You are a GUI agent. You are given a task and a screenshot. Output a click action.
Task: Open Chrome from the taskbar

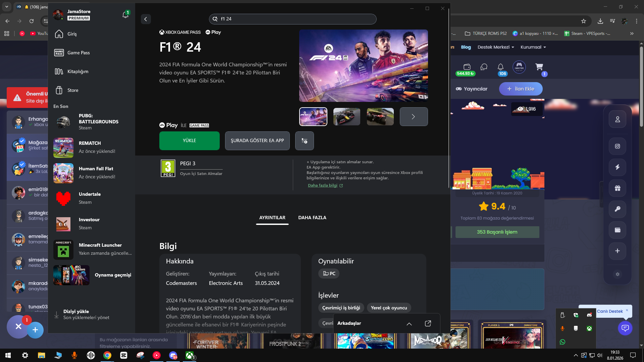coord(107,355)
